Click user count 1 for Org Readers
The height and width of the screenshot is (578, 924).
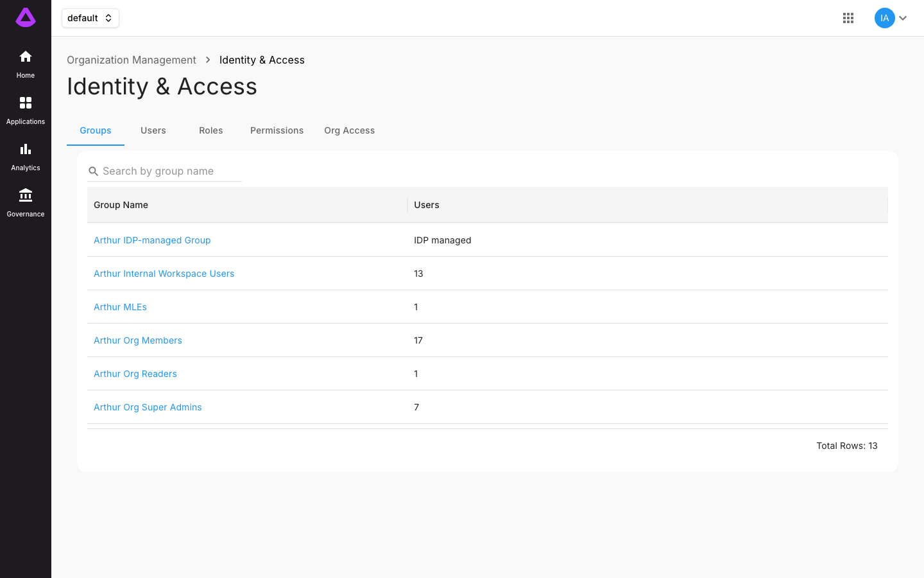(416, 374)
